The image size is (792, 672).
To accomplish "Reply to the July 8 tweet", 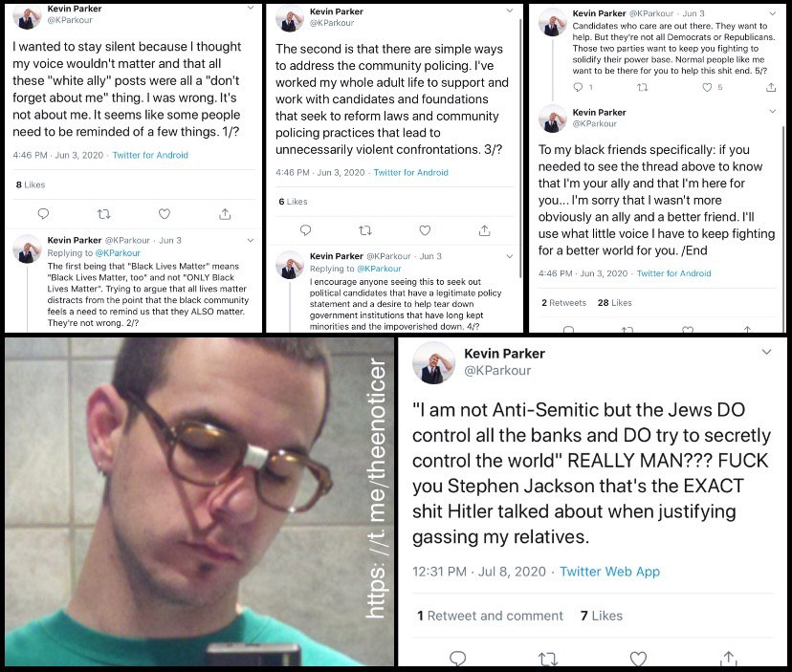I will 457,659.
